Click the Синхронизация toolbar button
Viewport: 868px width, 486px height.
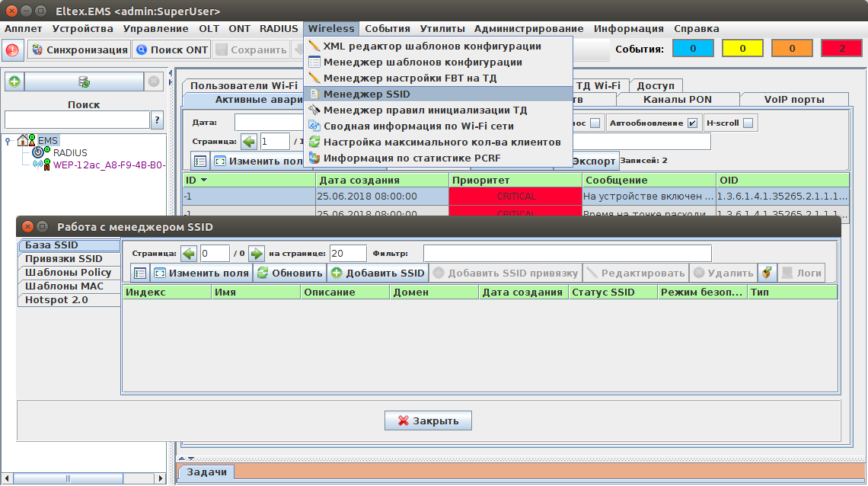[80, 50]
